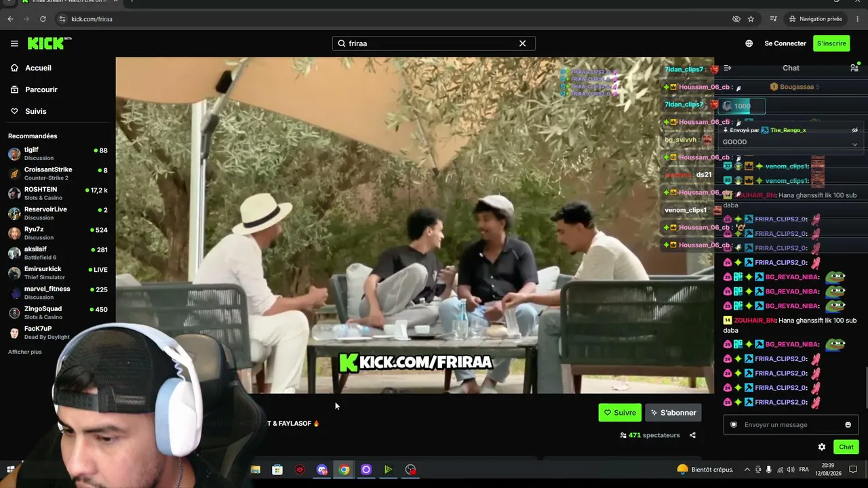Click the green Chat send button
Viewport: 868px width, 488px height.
click(x=846, y=447)
